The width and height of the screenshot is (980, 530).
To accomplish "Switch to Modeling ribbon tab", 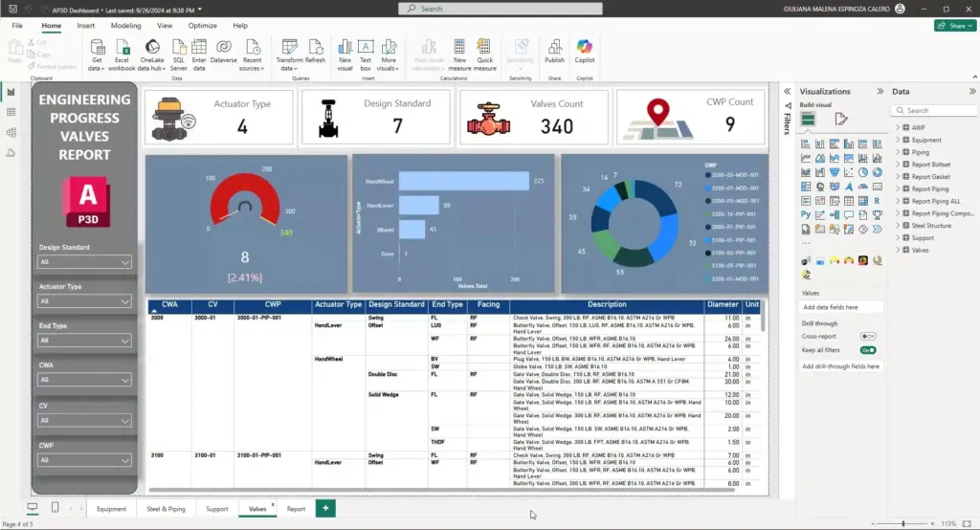I will (x=125, y=26).
